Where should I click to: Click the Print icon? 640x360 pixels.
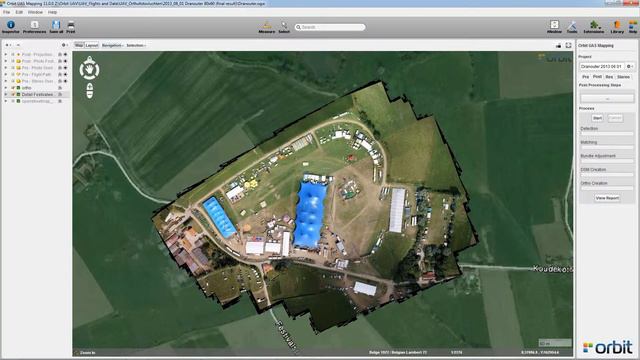point(71,25)
